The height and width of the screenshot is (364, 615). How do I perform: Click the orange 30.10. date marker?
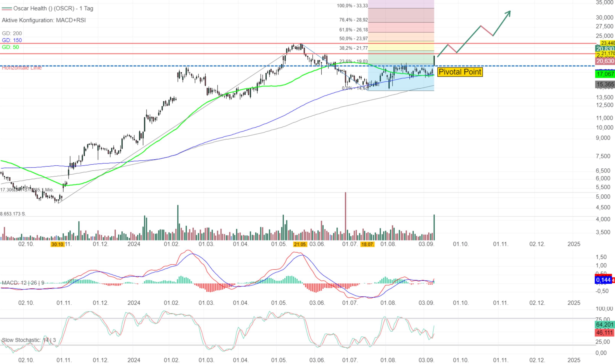58,244
